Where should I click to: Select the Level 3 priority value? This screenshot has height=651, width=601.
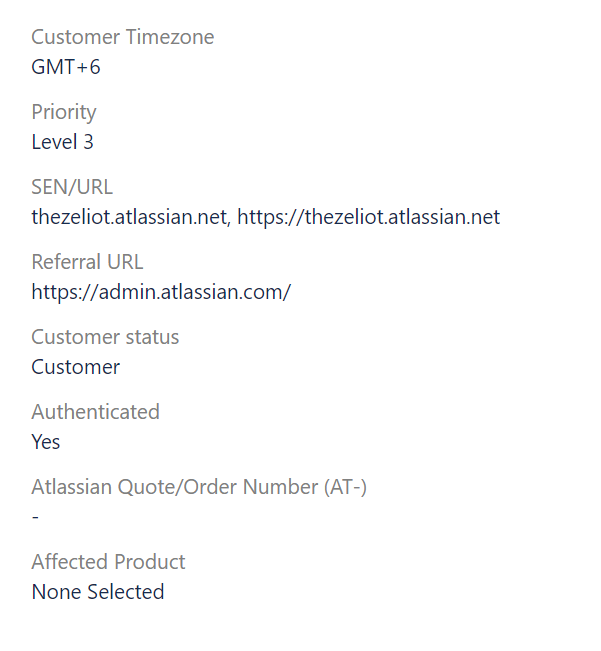click(x=62, y=142)
